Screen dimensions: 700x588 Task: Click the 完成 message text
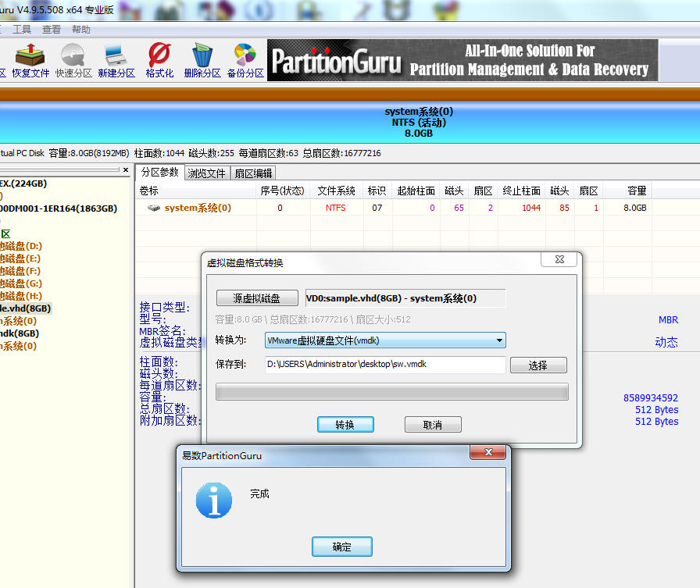click(x=259, y=494)
